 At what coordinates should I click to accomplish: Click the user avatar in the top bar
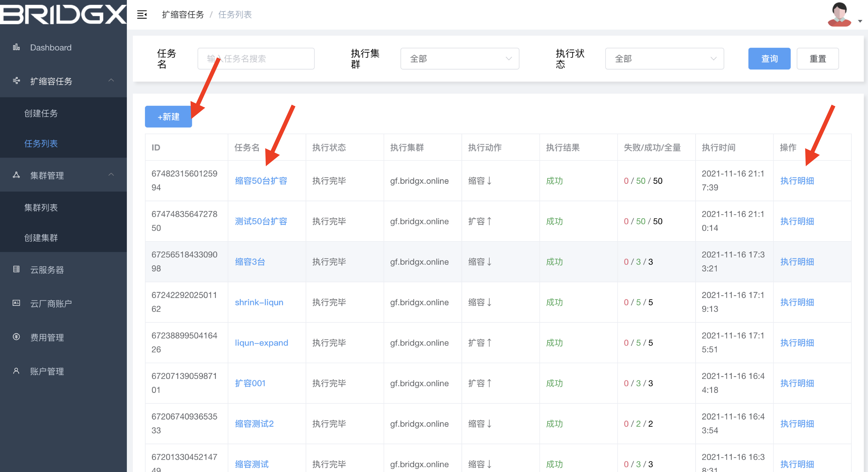(839, 14)
